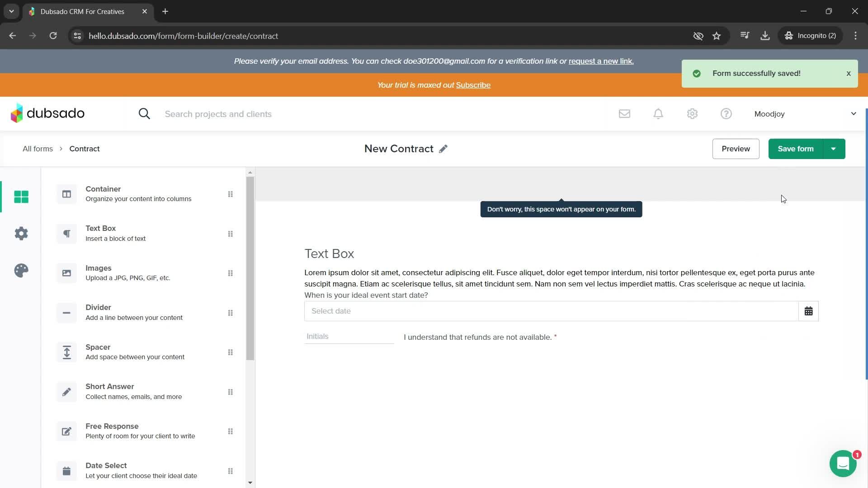
Task: View site information icon
Action: 77,36
